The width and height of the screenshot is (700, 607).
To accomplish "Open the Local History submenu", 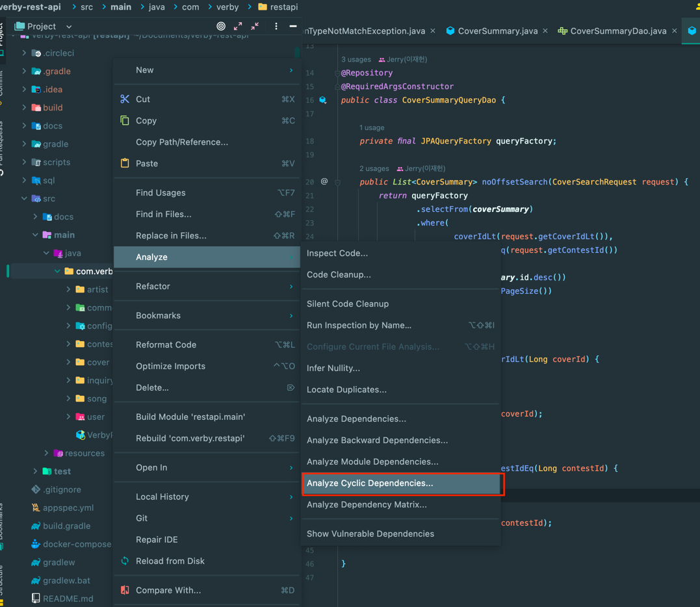I will pos(207,497).
